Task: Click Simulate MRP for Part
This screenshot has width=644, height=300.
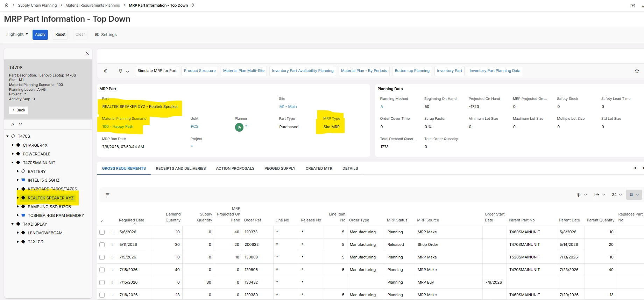Action: pos(157,71)
